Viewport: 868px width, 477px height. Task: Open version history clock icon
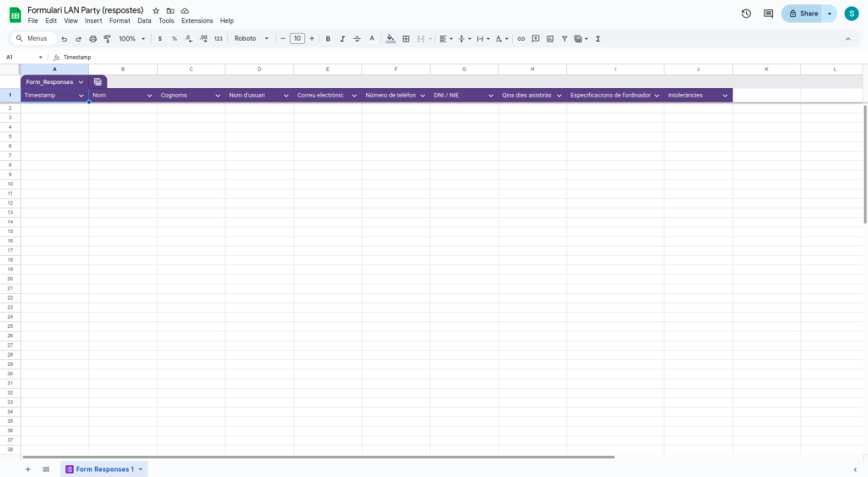tap(746, 14)
